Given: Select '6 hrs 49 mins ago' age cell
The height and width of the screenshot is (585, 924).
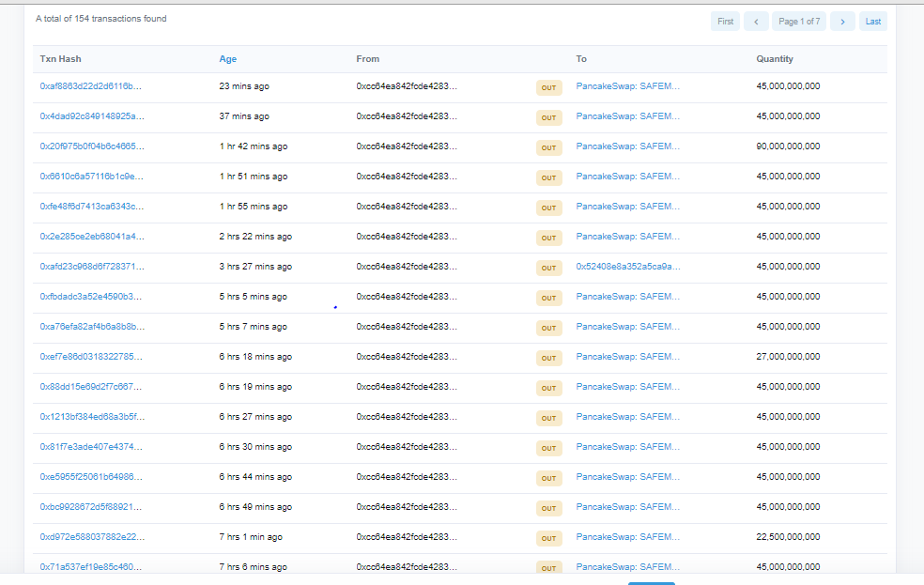Looking at the screenshot, I should click(x=255, y=507).
